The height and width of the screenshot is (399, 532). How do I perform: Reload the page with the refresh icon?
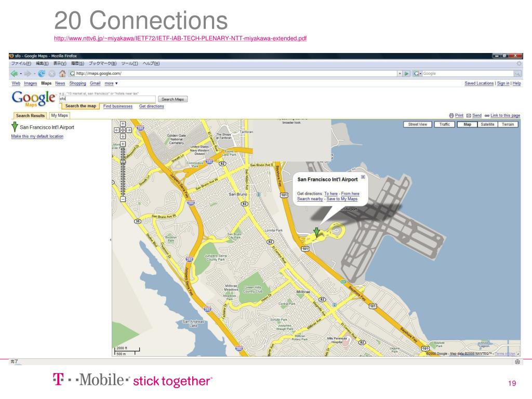42,73
